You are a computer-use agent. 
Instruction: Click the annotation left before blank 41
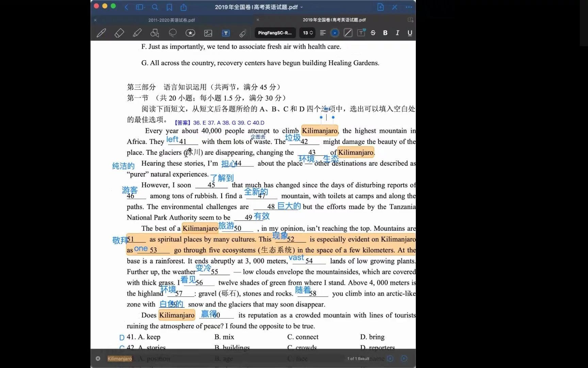172,139
